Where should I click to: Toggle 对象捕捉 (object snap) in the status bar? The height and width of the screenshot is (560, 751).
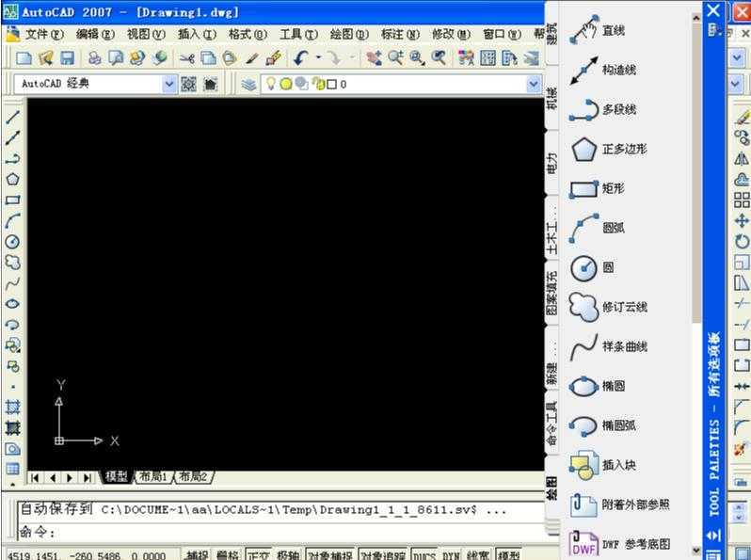pyautogui.click(x=330, y=554)
